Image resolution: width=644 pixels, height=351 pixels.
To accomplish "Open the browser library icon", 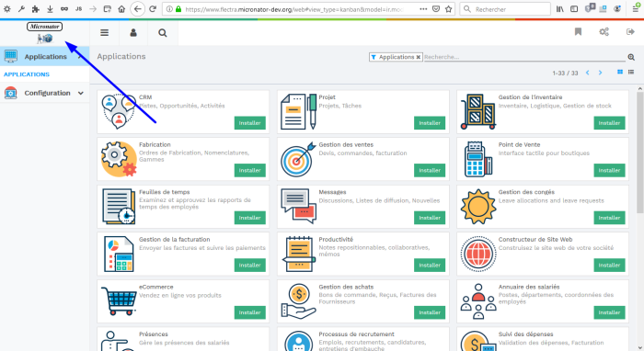I will 559,9.
